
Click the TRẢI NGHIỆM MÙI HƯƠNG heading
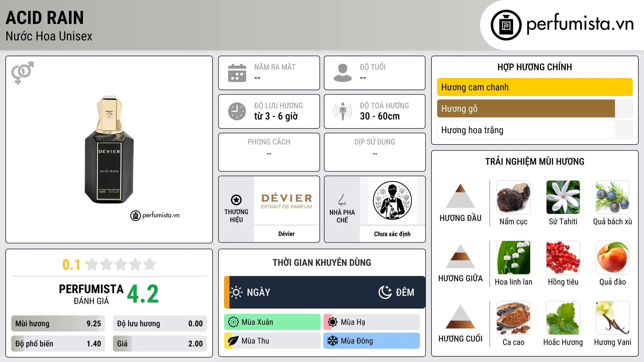click(535, 162)
